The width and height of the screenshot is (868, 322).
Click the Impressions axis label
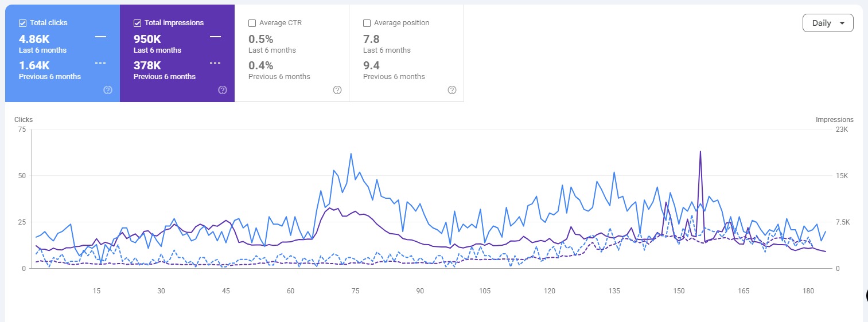click(x=835, y=120)
